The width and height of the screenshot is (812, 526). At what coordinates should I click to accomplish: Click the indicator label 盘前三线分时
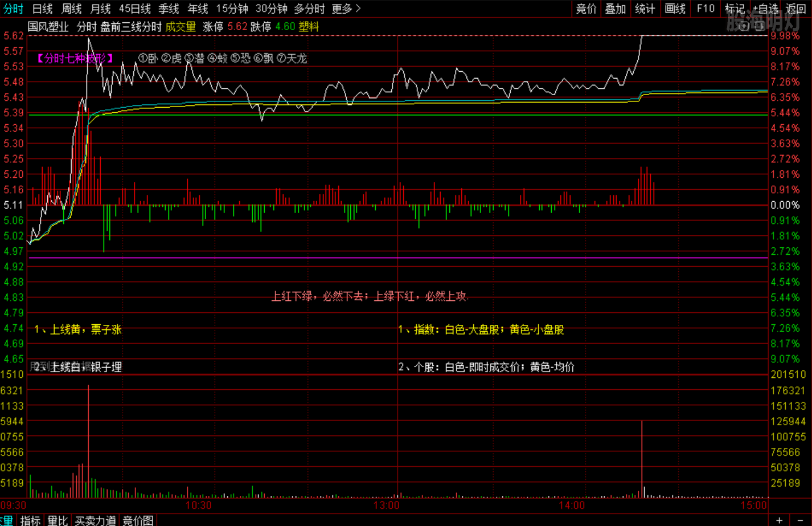[x=131, y=27]
